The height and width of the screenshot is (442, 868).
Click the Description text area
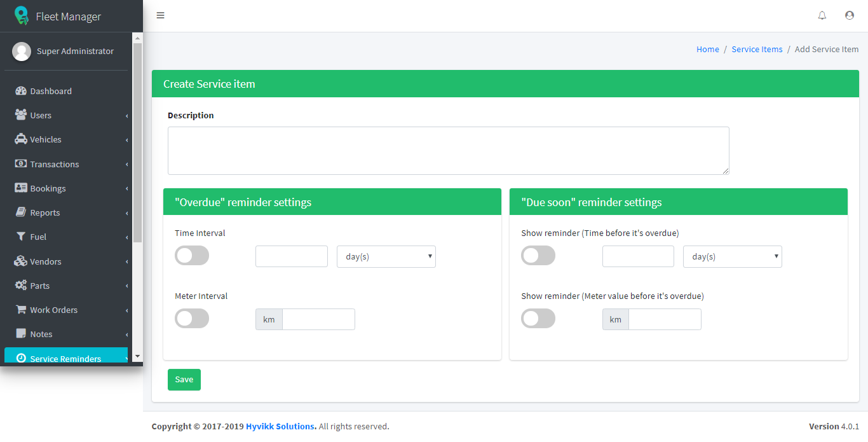[x=448, y=151]
